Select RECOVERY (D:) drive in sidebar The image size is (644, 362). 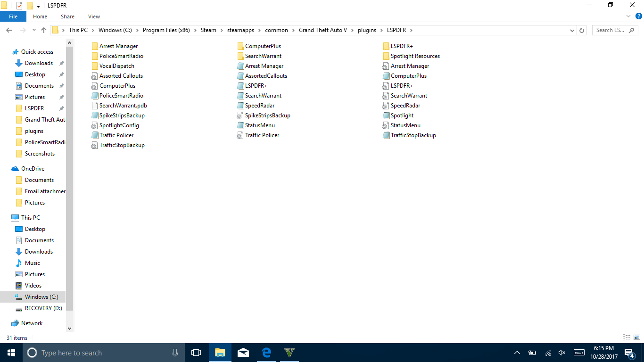[x=43, y=308]
